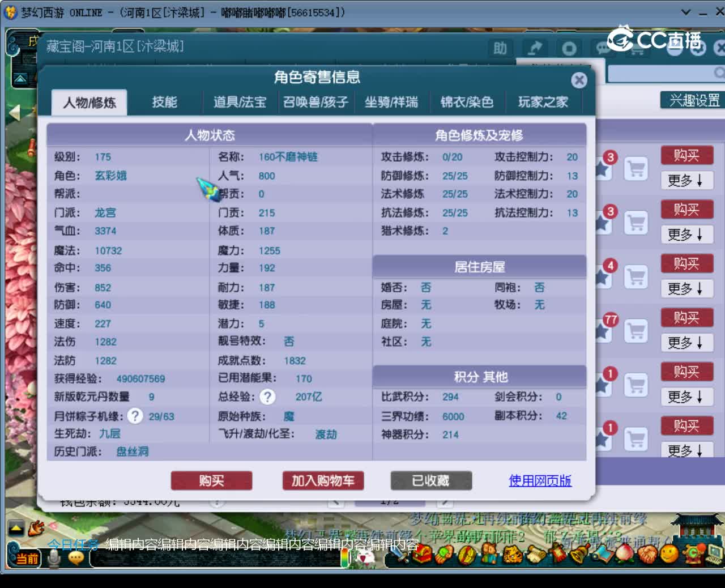Expand 更多 in the badge 4 row

(686, 289)
